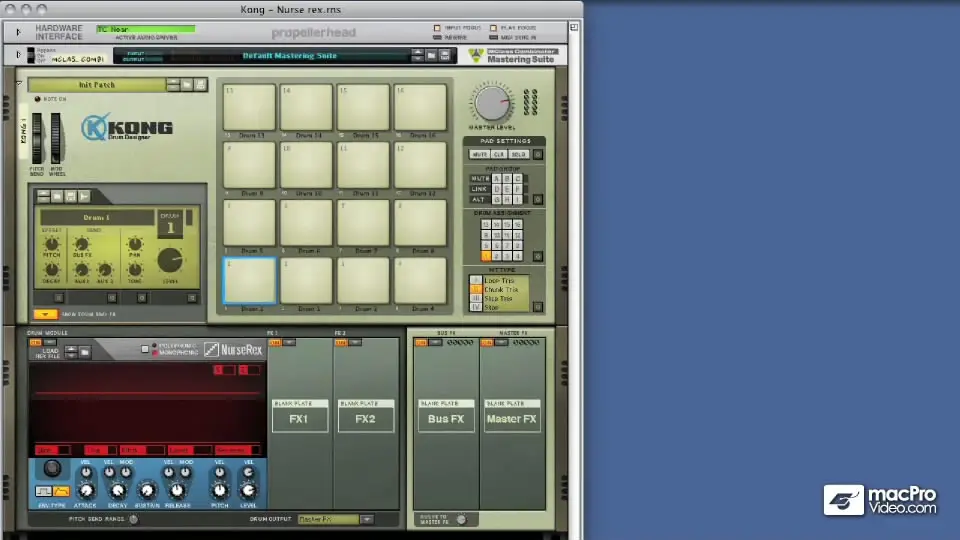
Task: Solo the selected pad in Pad Settings
Action: [x=518, y=154]
